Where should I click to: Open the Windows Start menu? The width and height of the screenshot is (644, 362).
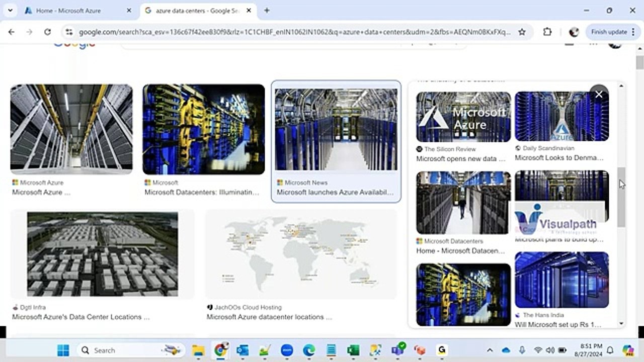click(x=63, y=350)
